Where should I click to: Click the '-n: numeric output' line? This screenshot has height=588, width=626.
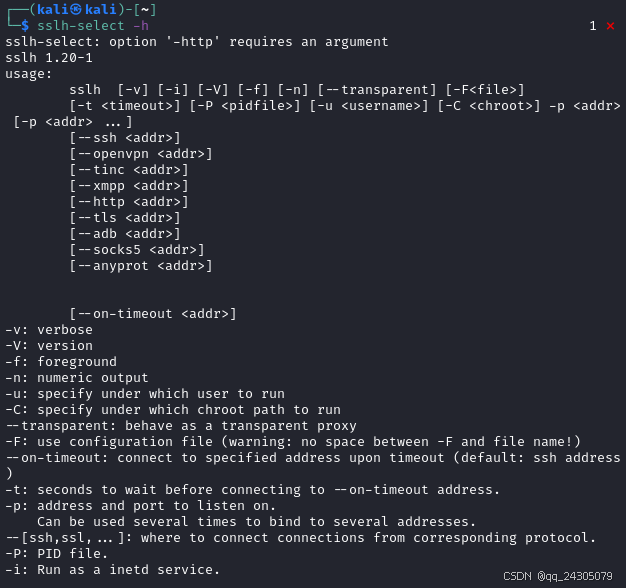pyautogui.click(x=77, y=378)
